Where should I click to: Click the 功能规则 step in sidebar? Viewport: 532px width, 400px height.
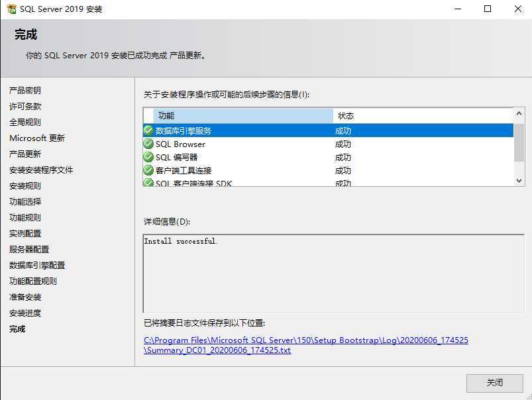(25, 217)
